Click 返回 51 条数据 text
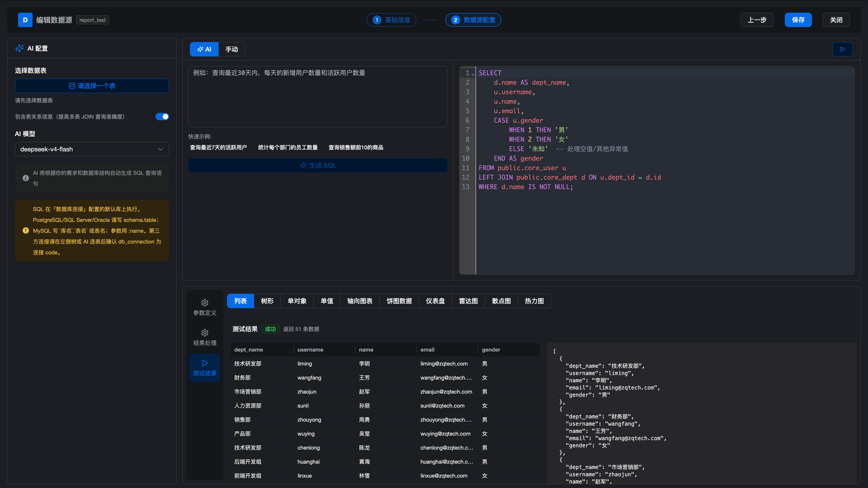Viewport: 868px width, 488px height. (301, 329)
